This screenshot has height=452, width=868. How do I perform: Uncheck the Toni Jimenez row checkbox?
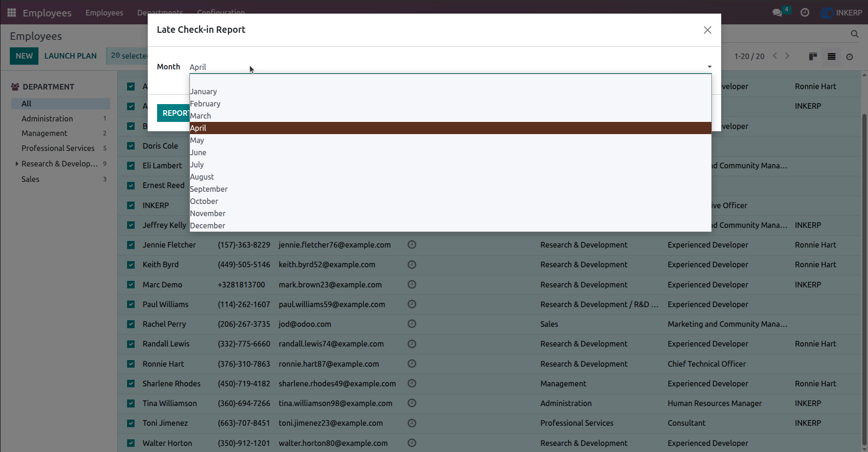coord(131,423)
